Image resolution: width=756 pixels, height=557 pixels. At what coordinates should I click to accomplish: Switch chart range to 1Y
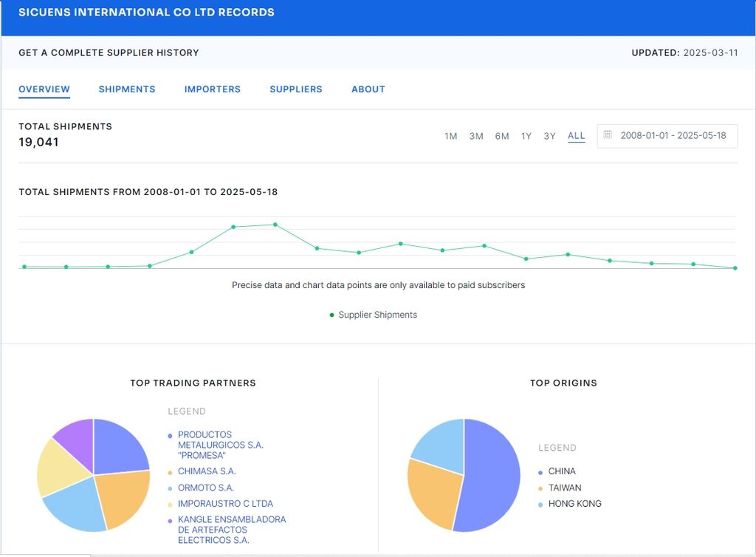tap(526, 136)
